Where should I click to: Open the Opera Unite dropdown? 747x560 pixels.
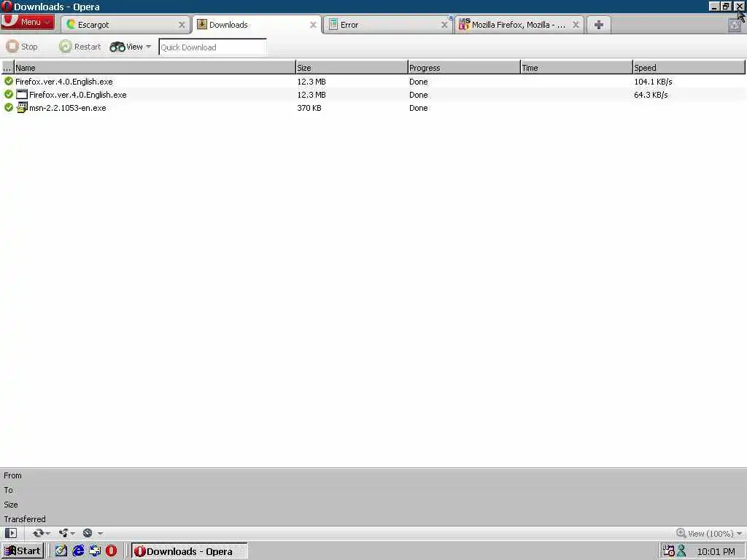[66, 533]
